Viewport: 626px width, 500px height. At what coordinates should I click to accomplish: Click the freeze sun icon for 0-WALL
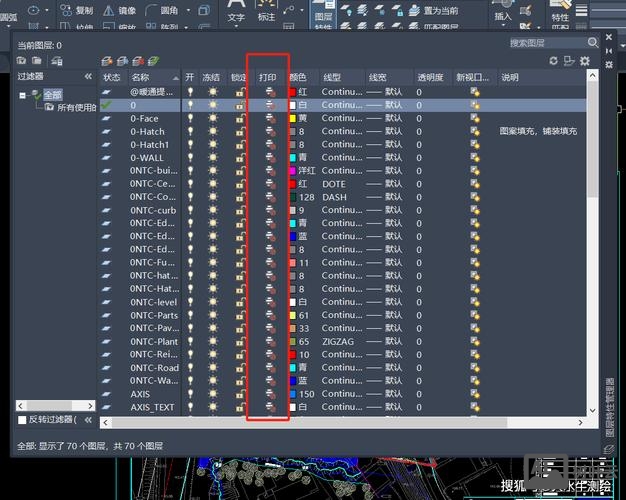[212, 157]
